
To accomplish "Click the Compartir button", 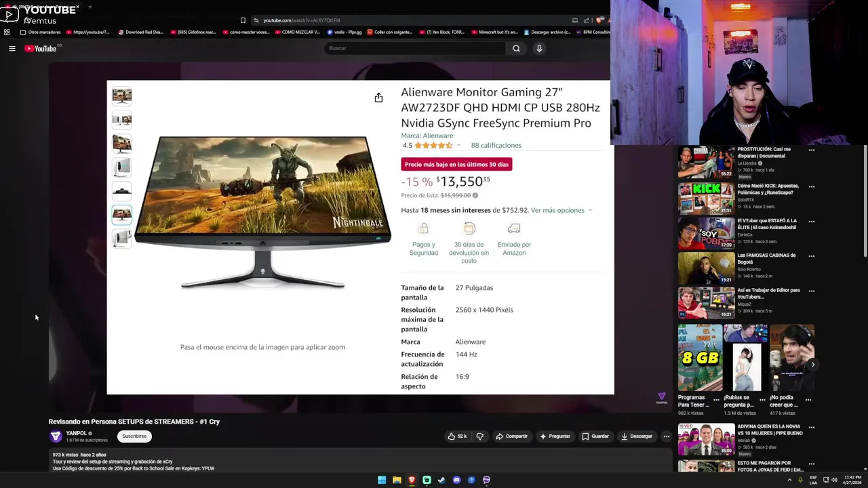I will (x=511, y=436).
